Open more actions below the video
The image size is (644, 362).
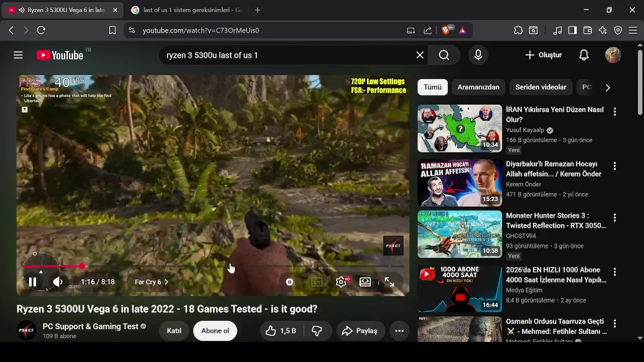399,331
